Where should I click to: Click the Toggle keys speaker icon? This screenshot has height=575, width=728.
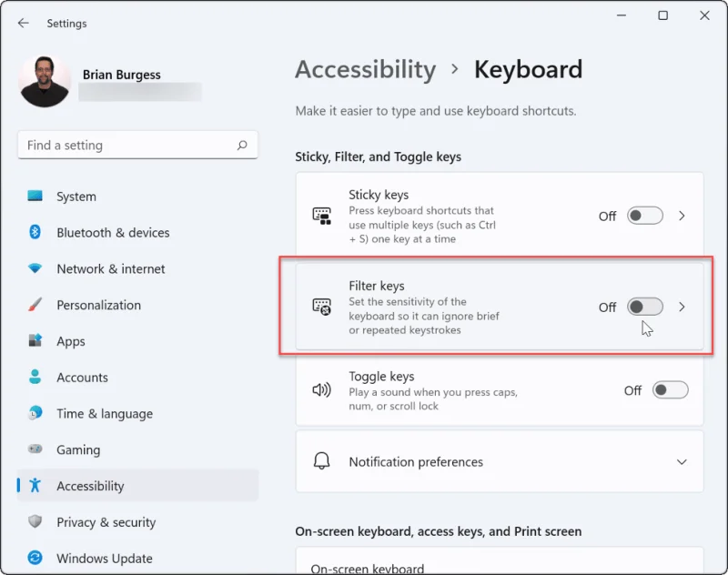pos(322,389)
